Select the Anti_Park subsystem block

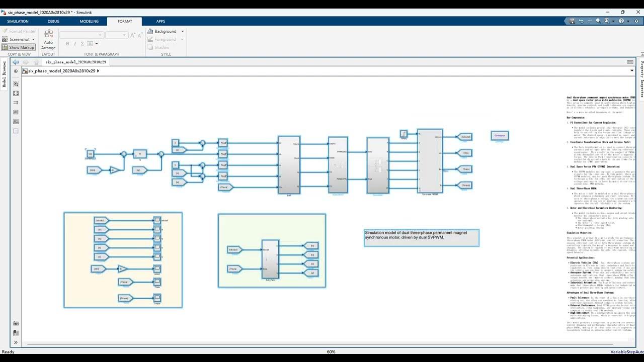270,258
